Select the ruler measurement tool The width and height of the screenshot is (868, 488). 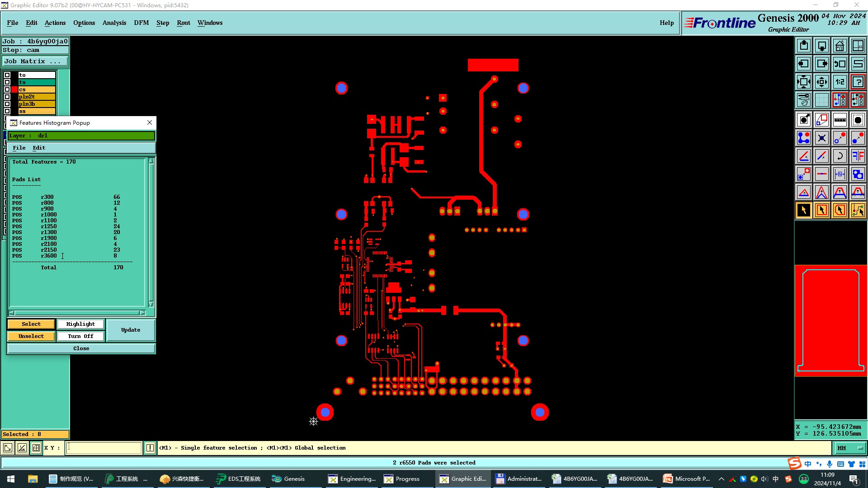(840, 120)
